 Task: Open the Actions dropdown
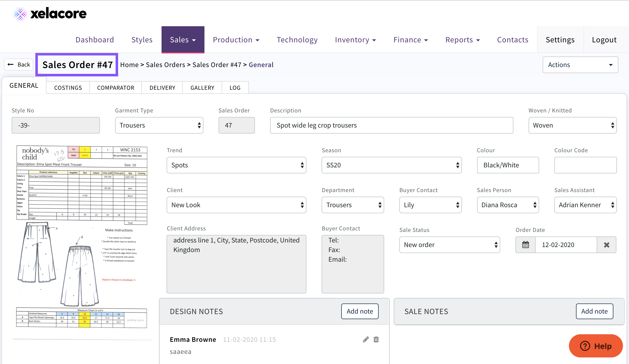point(580,65)
